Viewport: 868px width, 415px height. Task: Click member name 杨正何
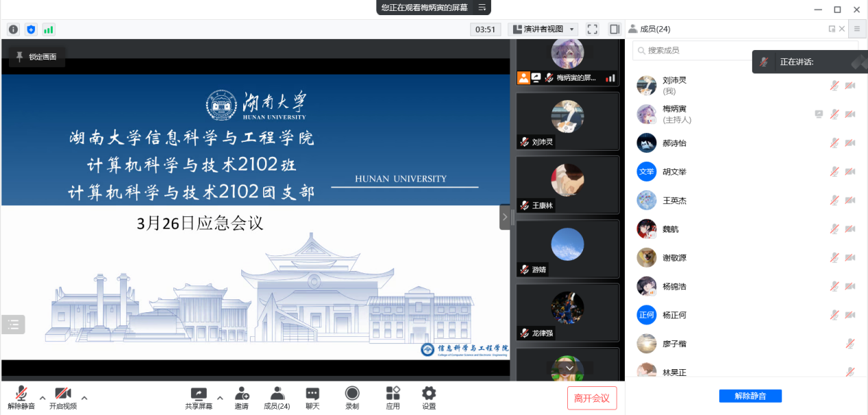pos(674,315)
